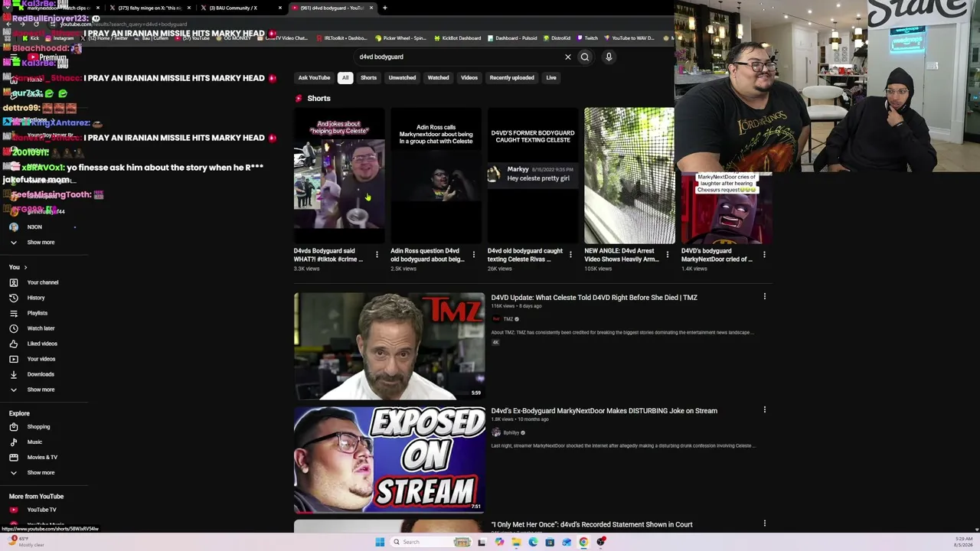Open menu for 'D4vds Bodyguard said WHAT' short
The image size is (980, 551).
point(377,254)
